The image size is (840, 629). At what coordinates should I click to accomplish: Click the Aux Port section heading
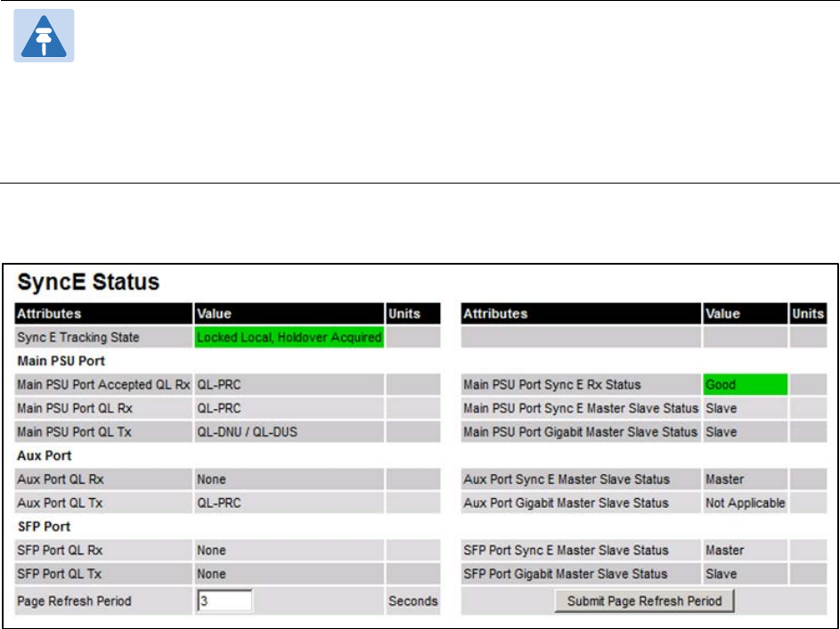[45, 455]
